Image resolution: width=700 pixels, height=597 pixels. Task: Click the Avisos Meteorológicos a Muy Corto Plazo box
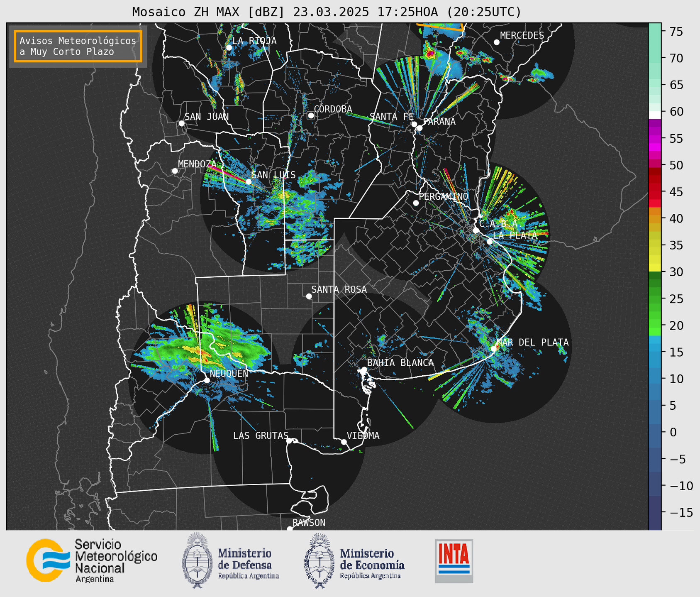click(x=78, y=46)
